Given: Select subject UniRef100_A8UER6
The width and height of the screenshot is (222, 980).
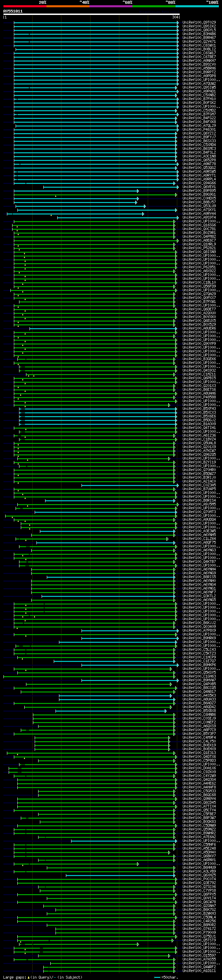Looking at the screenshot, I should [x=199, y=328].
